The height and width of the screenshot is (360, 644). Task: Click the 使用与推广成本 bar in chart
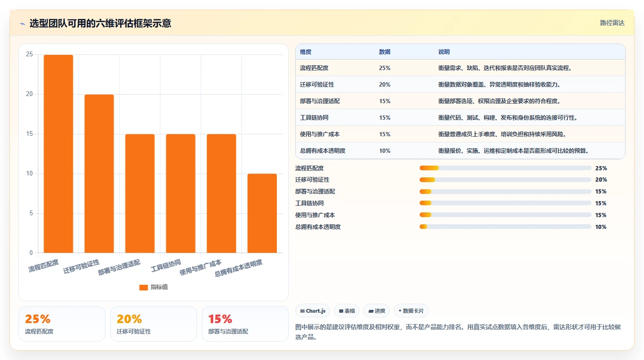coord(221,193)
